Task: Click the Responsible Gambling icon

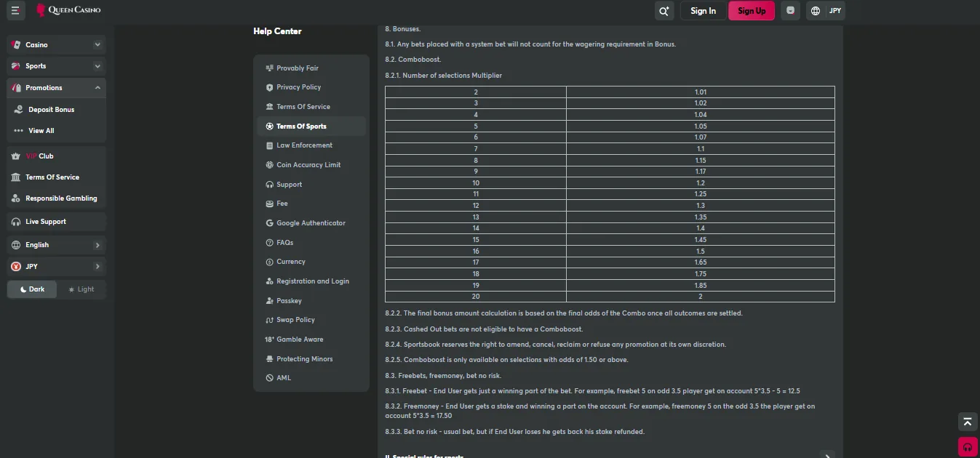Action: [x=16, y=198]
